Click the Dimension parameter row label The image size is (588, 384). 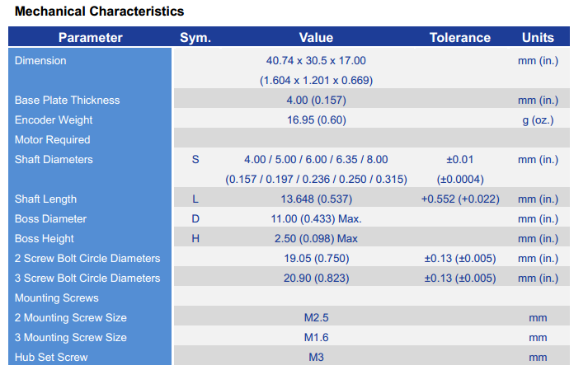pyautogui.click(x=40, y=61)
